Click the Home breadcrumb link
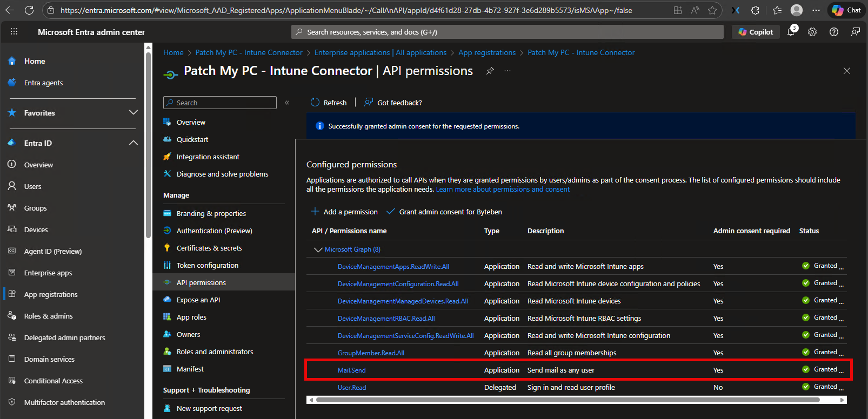 173,52
